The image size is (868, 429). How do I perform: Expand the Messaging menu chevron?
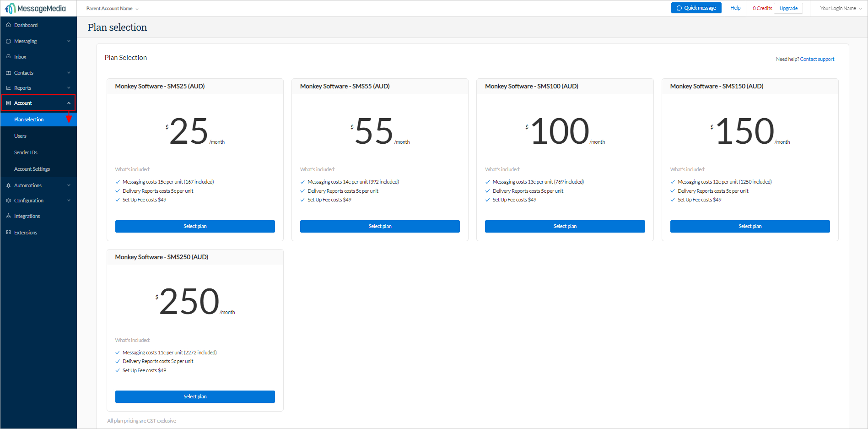(69, 41)
